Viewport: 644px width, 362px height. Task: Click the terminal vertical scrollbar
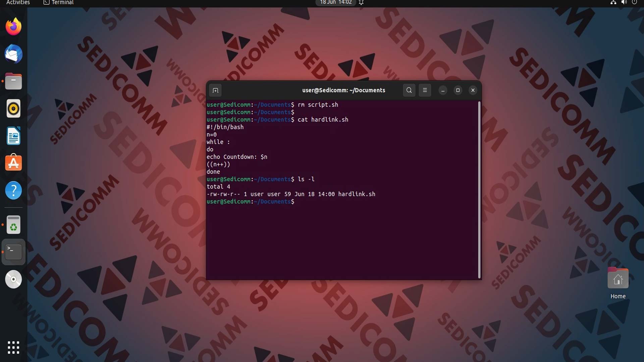[x=479, y=190]
